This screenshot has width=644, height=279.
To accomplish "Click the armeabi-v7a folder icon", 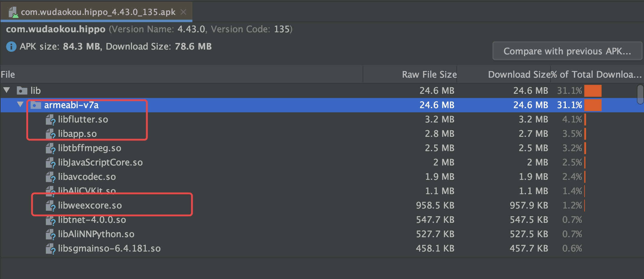I will pos(36,105).
